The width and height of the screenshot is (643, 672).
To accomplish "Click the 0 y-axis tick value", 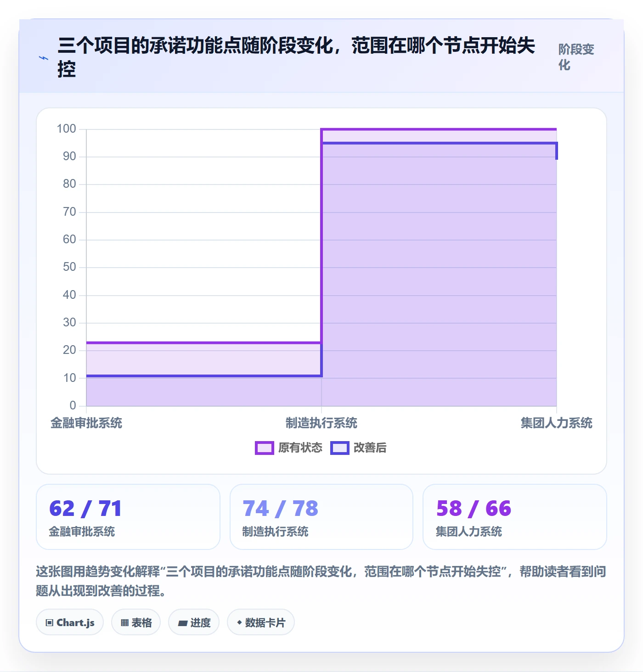I will 73,406.
